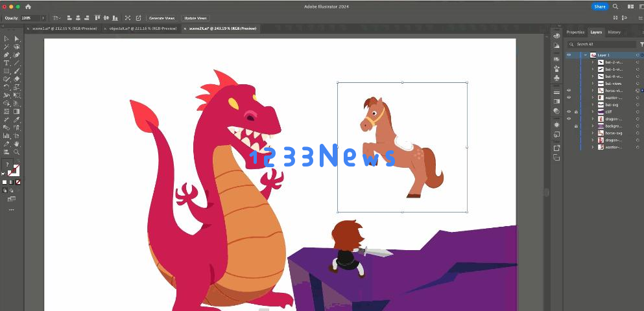Click the Home icon in title bar

pos(28,6)
